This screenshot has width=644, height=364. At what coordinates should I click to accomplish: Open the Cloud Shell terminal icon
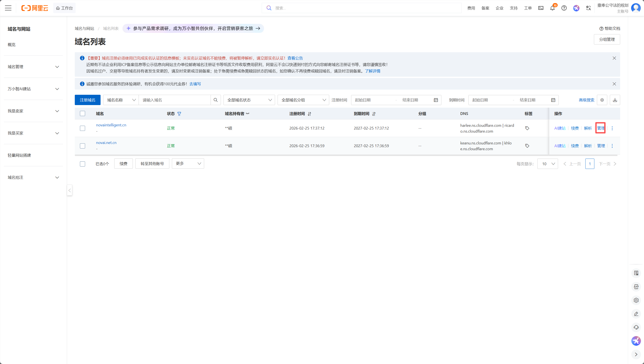tap(541, 8)
